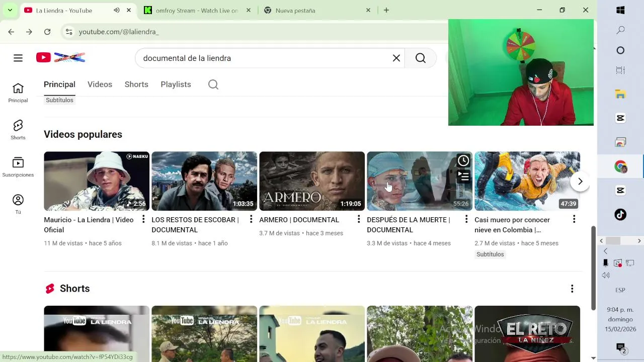The width and height of the screenshot is (644, 362).
Task: Clear the search box text with X
Action: (x=396, y=58)
